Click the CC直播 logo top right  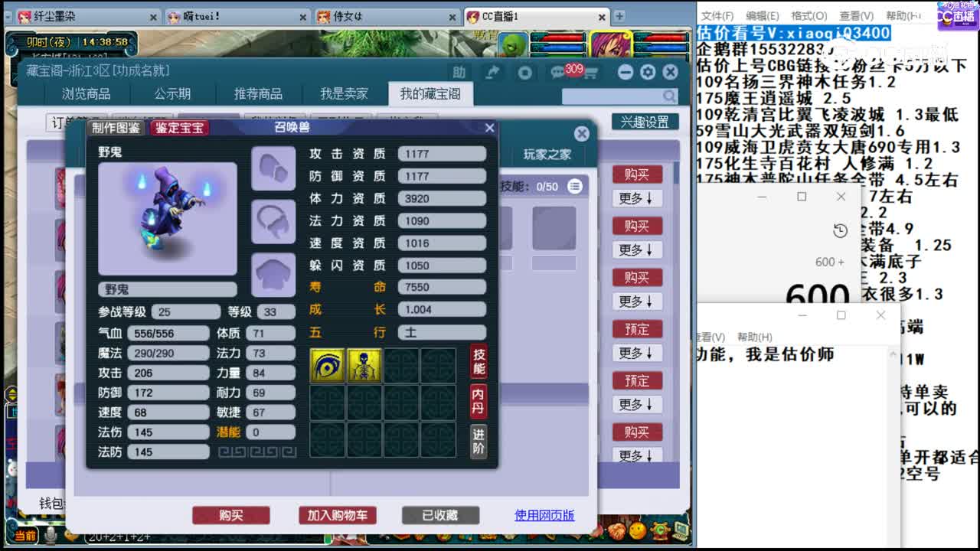pyautogui.click(x=957, y=15)
